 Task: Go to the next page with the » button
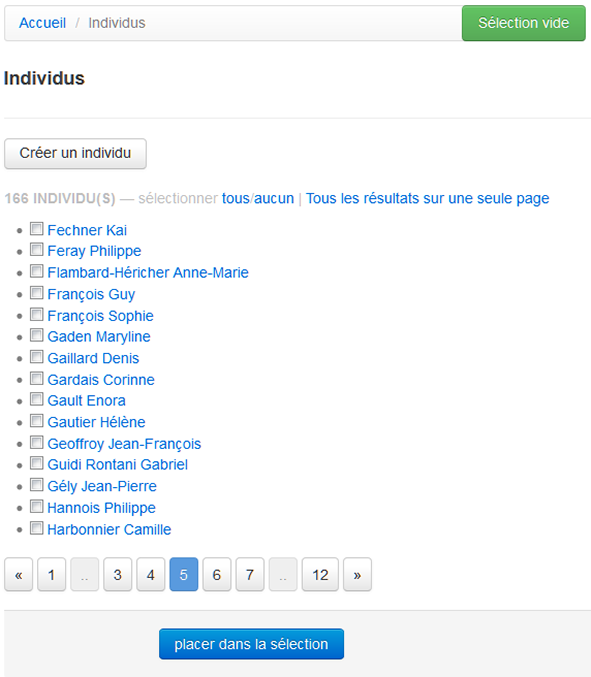point(357,574)
